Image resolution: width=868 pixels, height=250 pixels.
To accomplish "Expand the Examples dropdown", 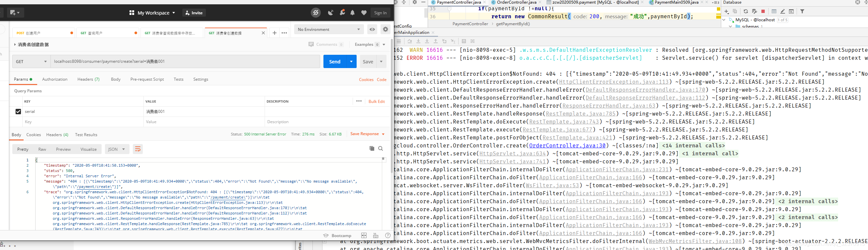I will point(370,44).
